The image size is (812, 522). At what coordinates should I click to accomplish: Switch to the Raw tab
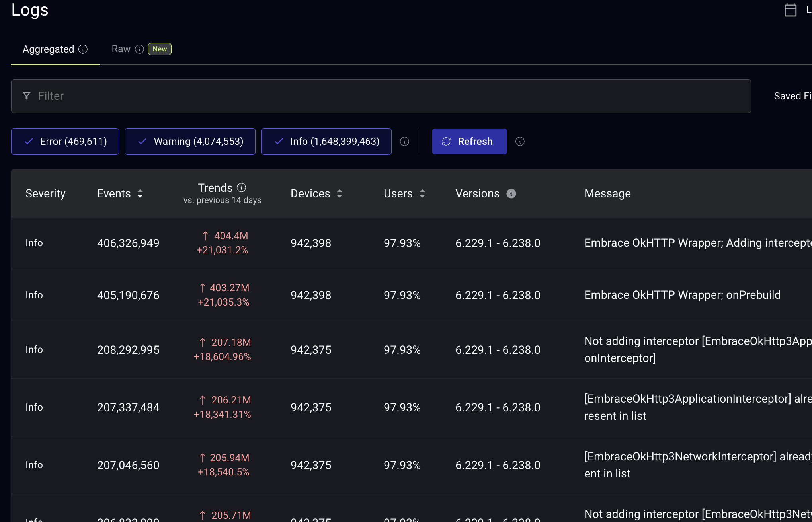[121, 49]
